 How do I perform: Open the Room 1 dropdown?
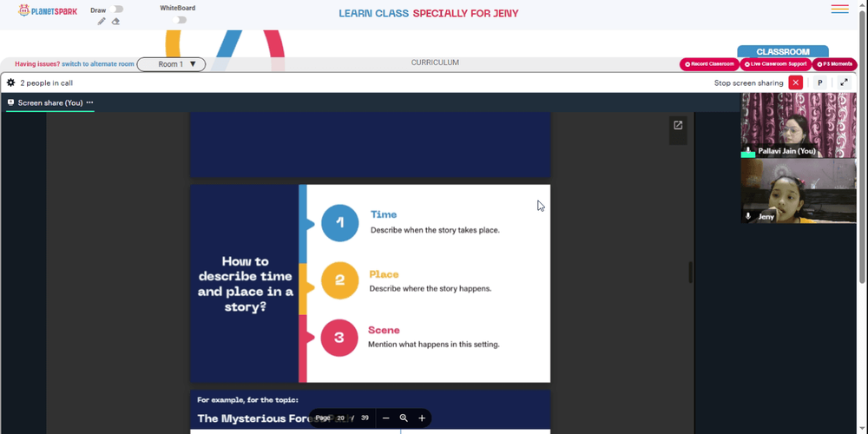point(171,64)
